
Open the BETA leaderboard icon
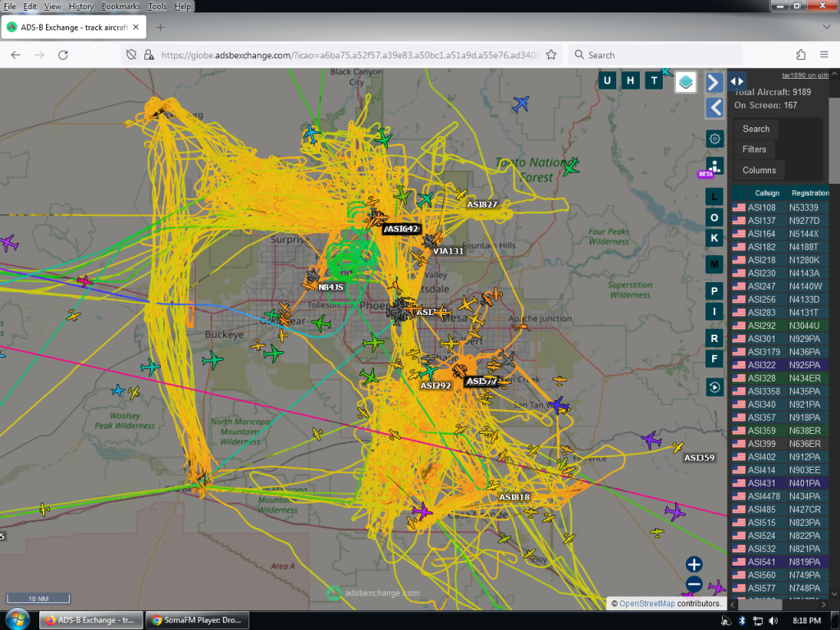(714, 167)
